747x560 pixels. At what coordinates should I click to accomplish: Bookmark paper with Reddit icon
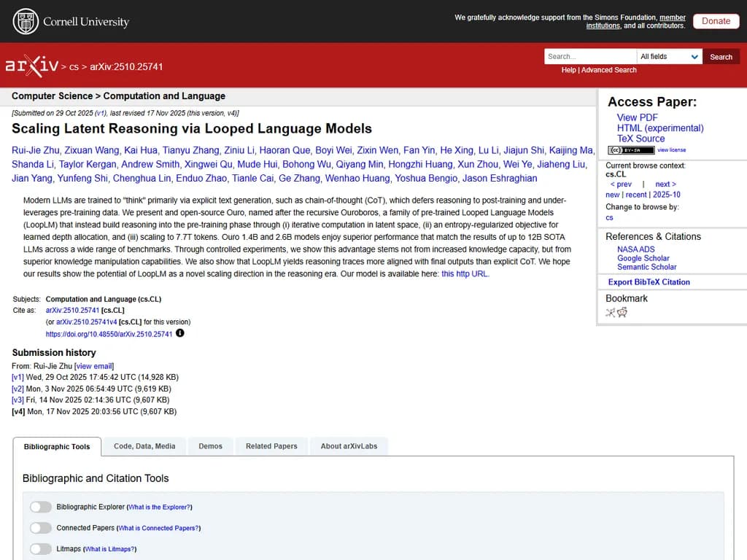(622, 313)
